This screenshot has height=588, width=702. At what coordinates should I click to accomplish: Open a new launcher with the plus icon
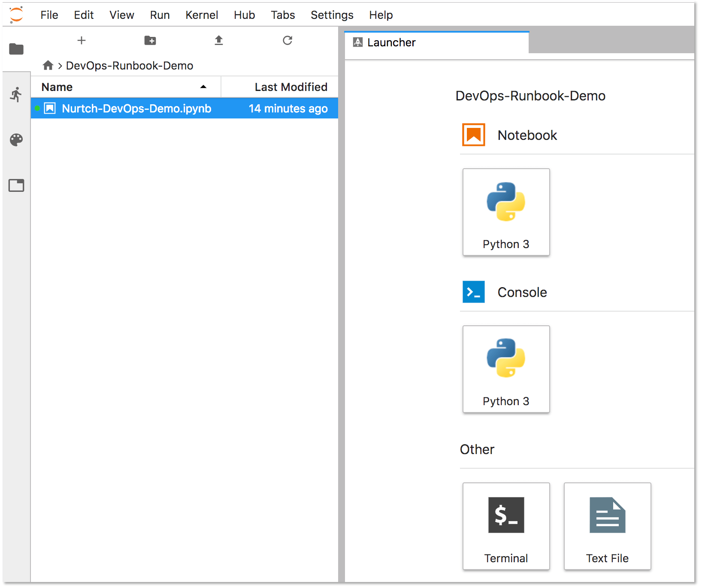pos(81,40)
